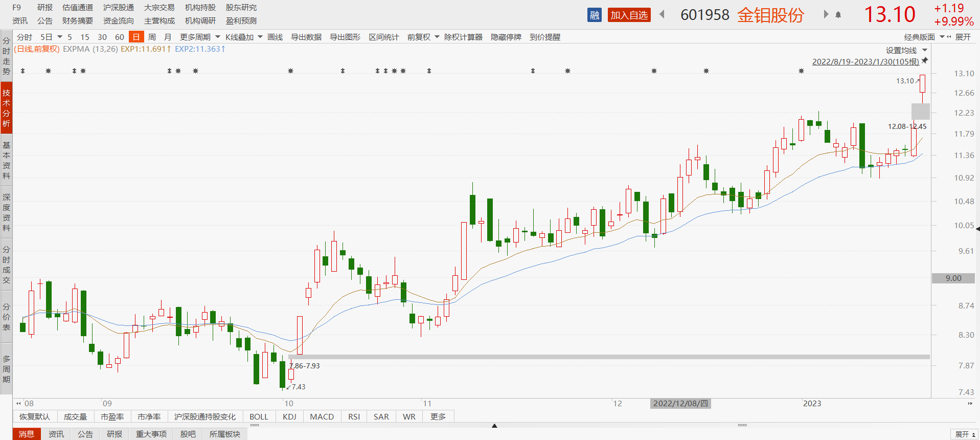This screenshot has width=980, height=440.
Task: Click 隐藏停牌 to hide suspensions
Action: click(506, 37)
